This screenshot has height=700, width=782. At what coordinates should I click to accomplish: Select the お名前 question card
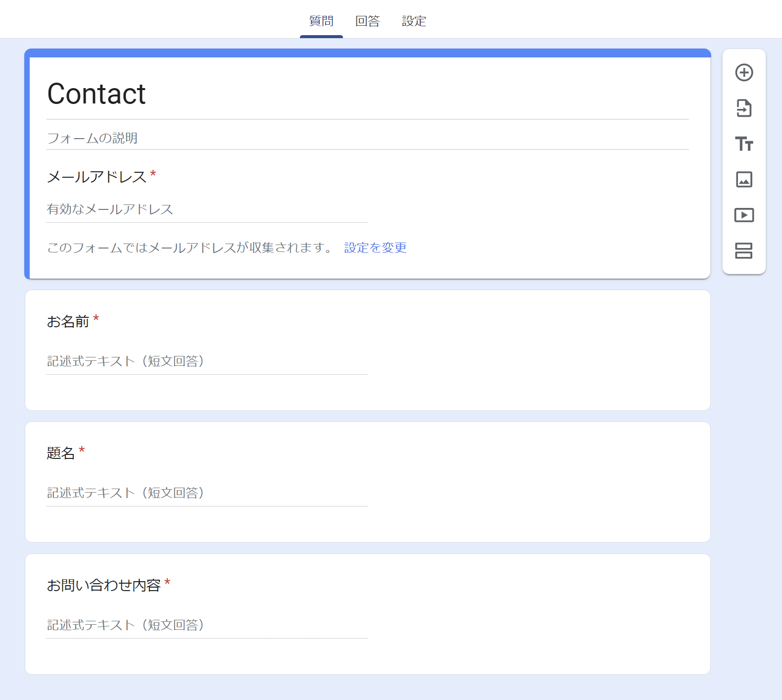(368, 350)
